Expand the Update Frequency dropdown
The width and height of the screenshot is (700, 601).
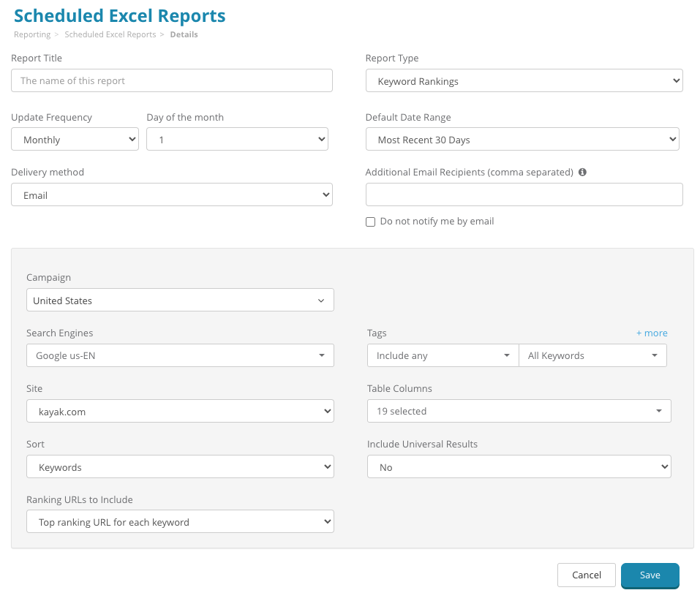click(x=75, y=140)
